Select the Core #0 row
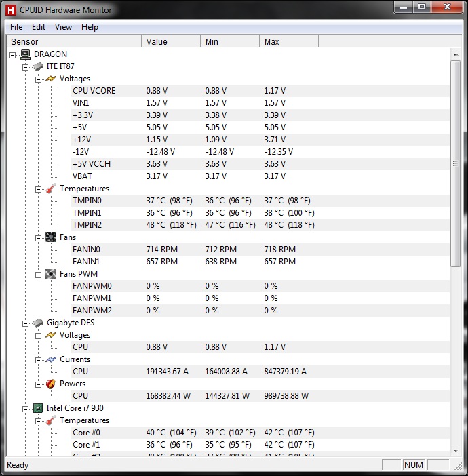 click(260, 433)
